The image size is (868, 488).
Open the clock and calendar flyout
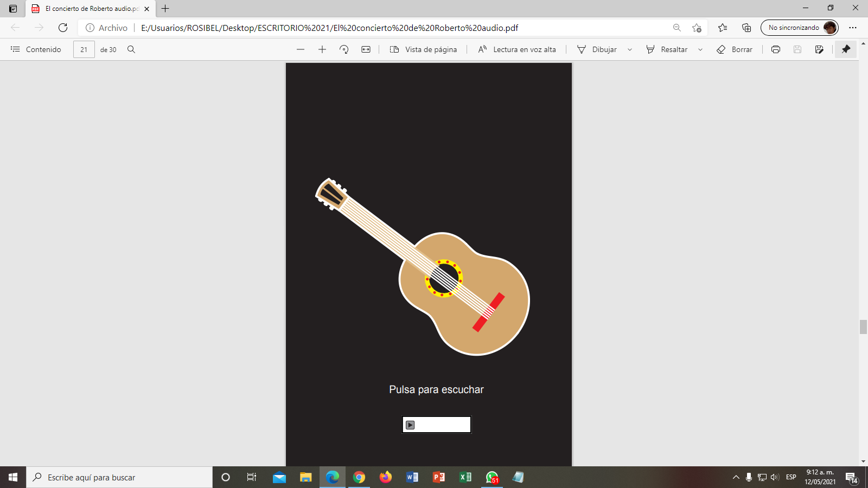[820, 477]
